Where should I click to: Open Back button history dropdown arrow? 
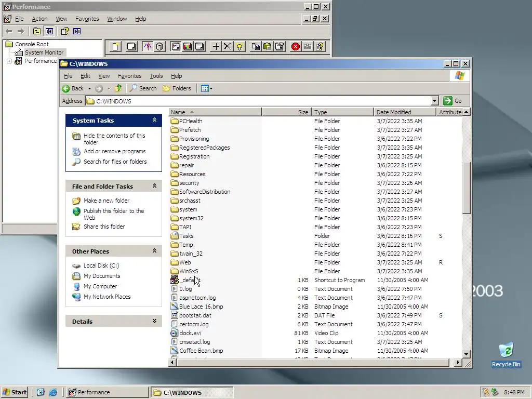click(x=89, y=88)
